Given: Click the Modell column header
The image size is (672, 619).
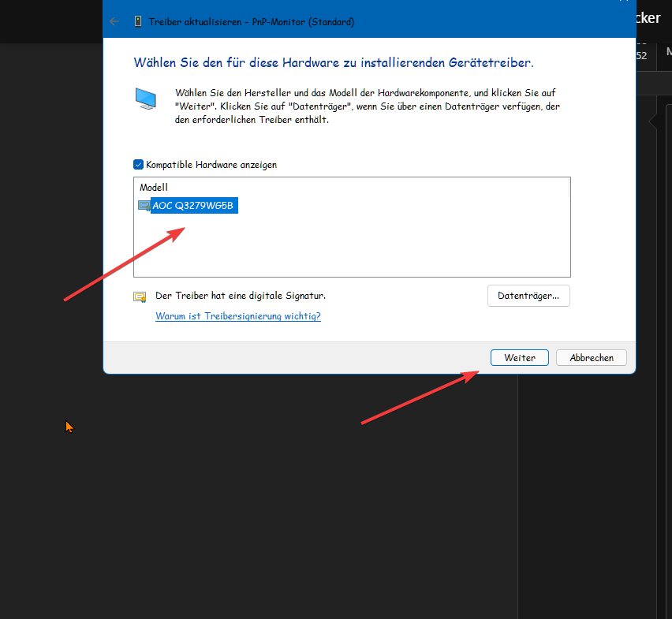Looking at the screenshot, I should [x=154, y=187].
